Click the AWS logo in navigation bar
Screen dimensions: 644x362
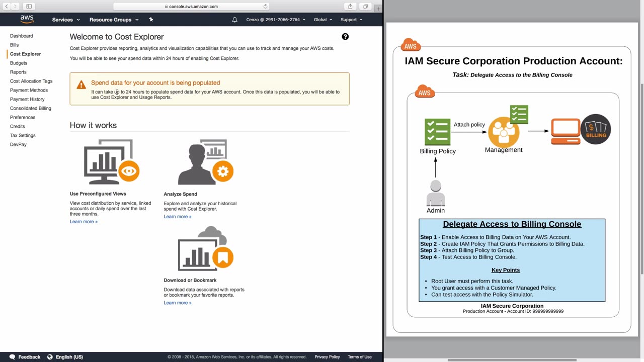27,20
